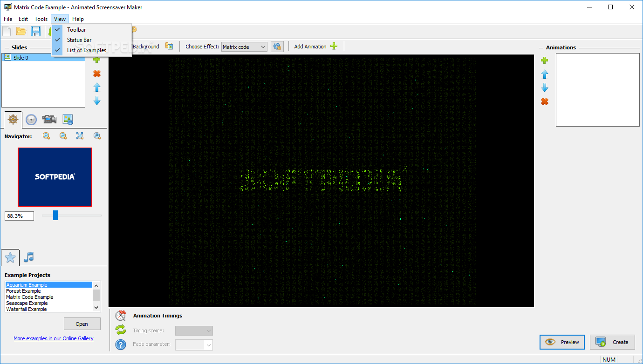Viewport: 643px width, 364px height.
Task: Fit slide to window in navigator
Action: (x=80, y=136)
